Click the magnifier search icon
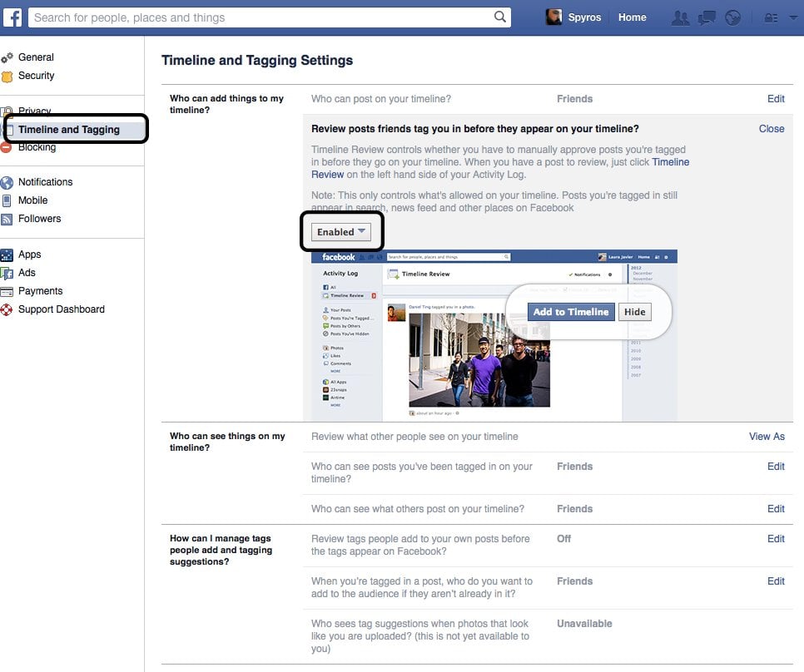Image resolution: width=804 pixels, height=672 pixels. [x=500, y=17]
